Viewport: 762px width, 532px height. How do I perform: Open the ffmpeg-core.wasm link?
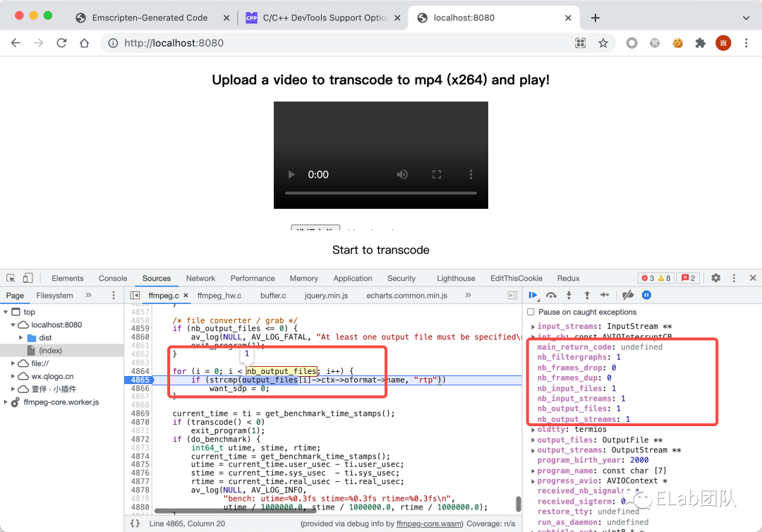pyautogui.click(x=430, y=524)
